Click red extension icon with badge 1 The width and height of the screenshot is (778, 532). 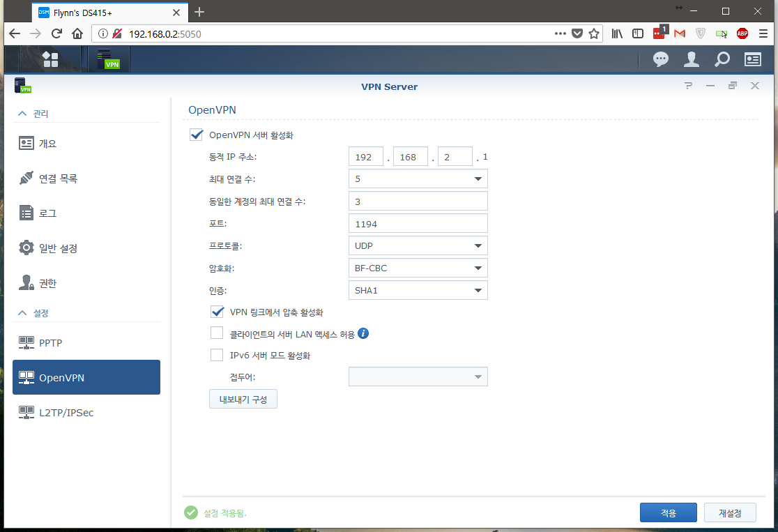click(660, 32)
